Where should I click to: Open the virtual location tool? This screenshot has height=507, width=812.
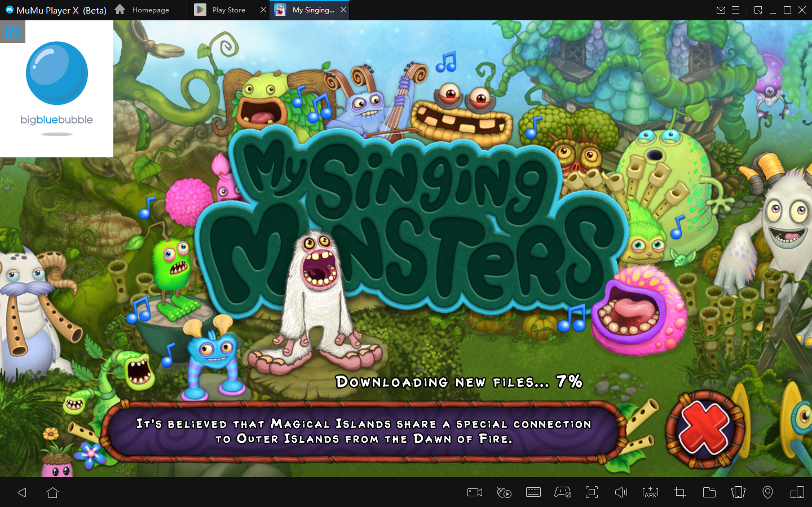coord(767,492)
